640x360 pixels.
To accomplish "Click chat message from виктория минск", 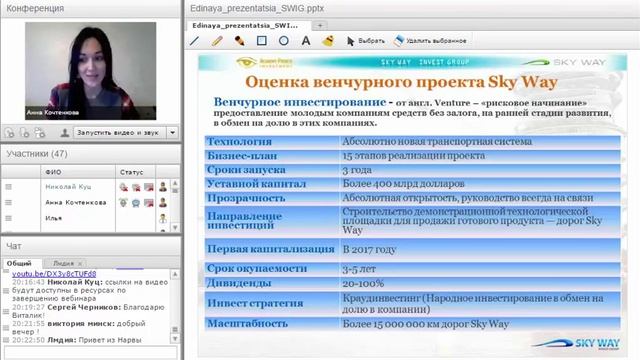I will pos(78,327).
